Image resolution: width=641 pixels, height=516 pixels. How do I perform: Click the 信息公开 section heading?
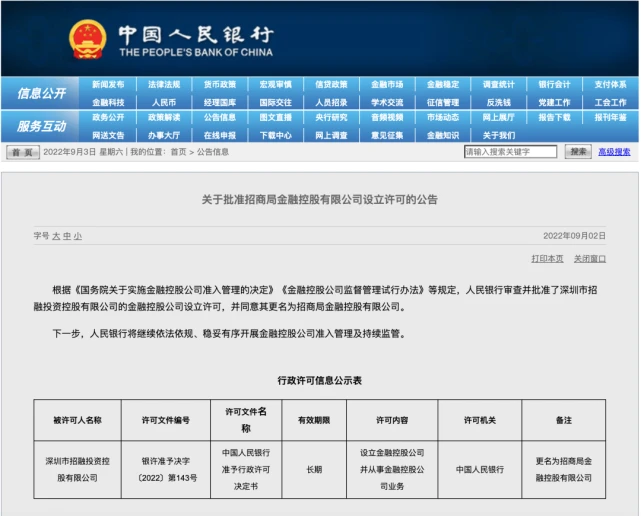40,94
